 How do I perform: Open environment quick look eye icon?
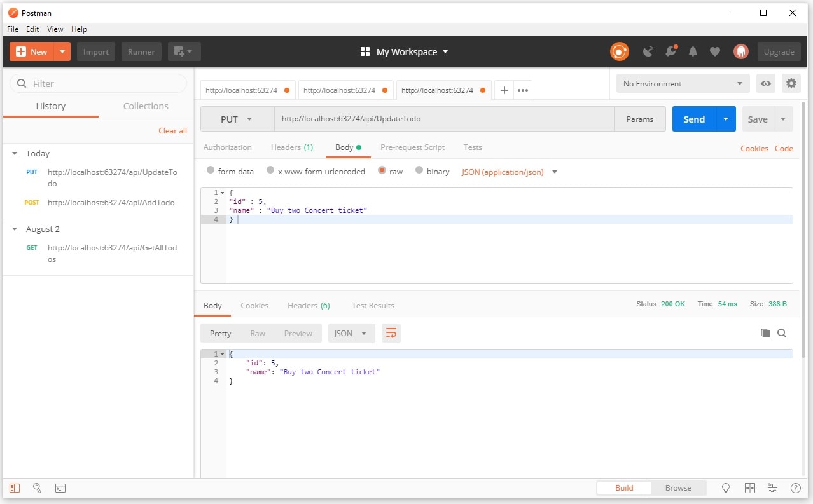point(766,83)
